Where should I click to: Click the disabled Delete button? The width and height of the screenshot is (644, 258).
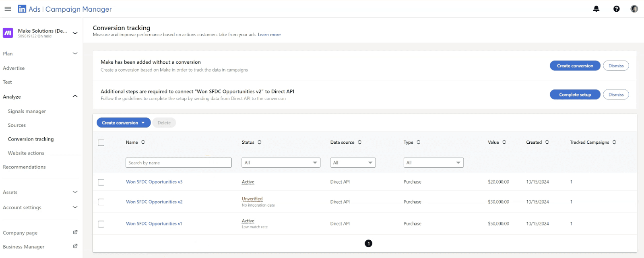[164, 123]
